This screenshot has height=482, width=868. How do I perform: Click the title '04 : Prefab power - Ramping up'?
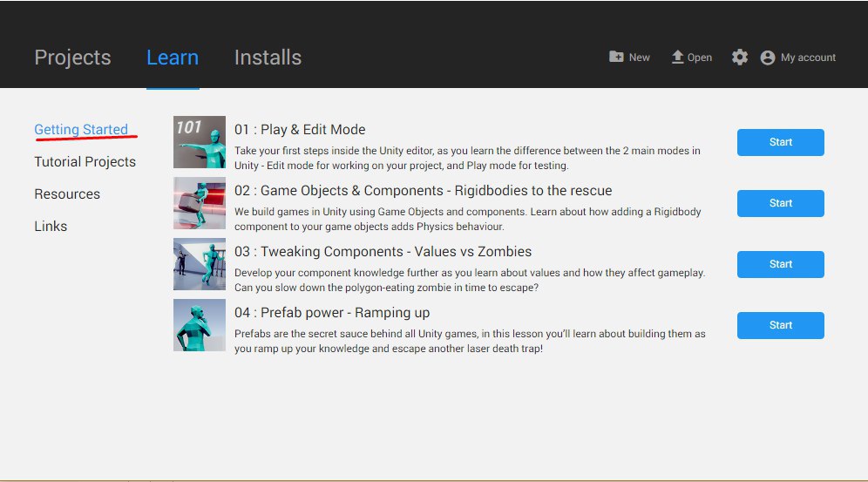click(x=331, y=313)
